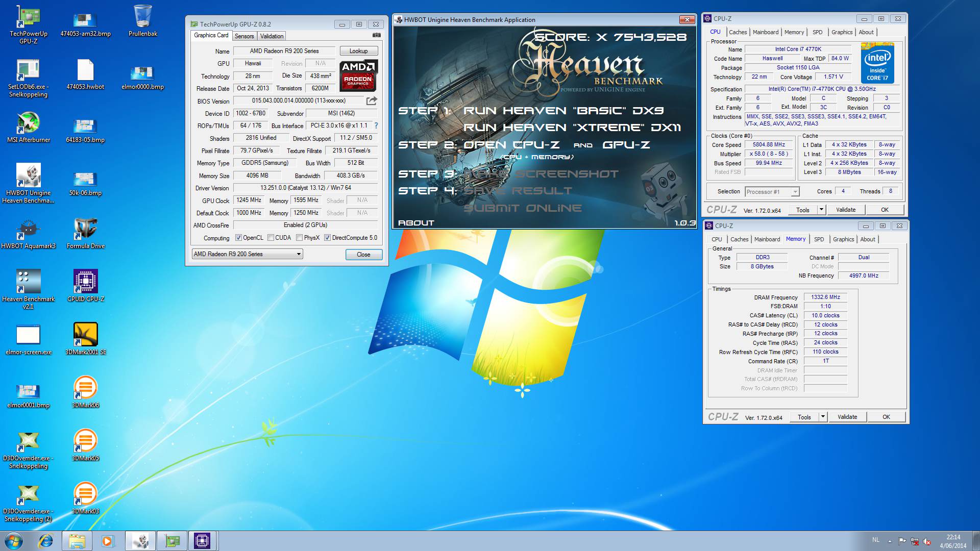Screen dimensions: 980x551
Task: Launch HWBOT Aquamark3 shortcut
Action: click(x=29, y=235)
